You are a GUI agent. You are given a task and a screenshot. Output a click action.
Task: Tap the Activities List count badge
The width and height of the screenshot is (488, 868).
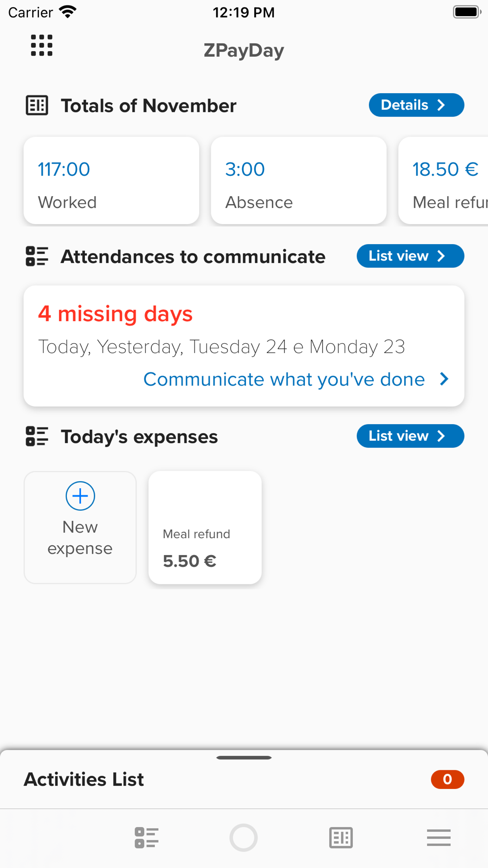(x=447, y=780)
